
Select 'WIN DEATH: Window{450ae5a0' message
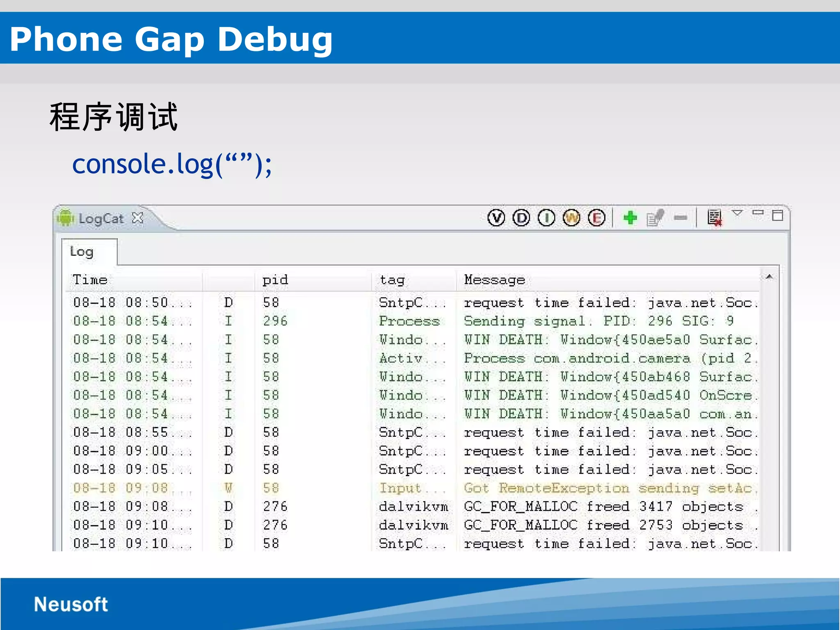click(611, 340)
